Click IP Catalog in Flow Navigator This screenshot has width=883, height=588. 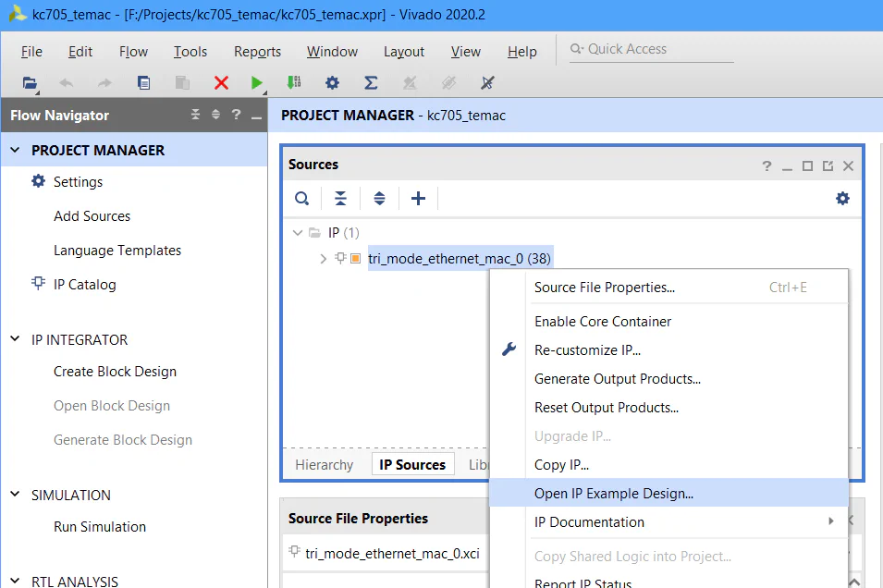[x=84, y=285]
